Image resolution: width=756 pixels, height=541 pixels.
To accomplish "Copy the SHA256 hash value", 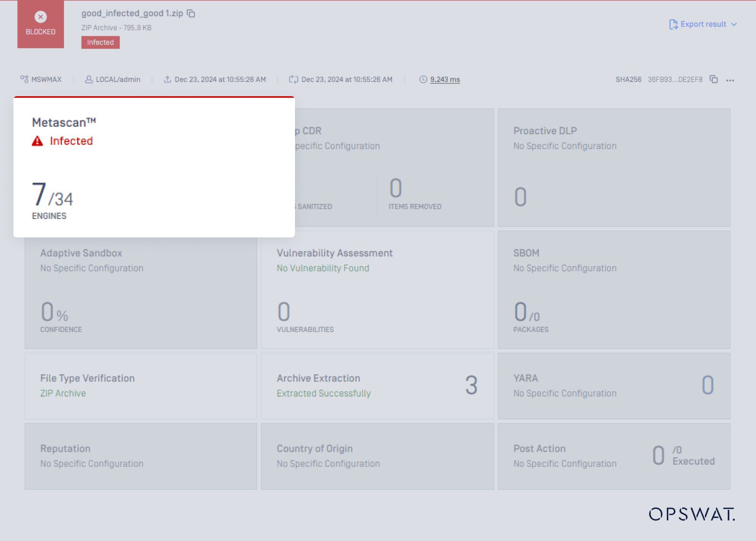I will click(714, 79).
